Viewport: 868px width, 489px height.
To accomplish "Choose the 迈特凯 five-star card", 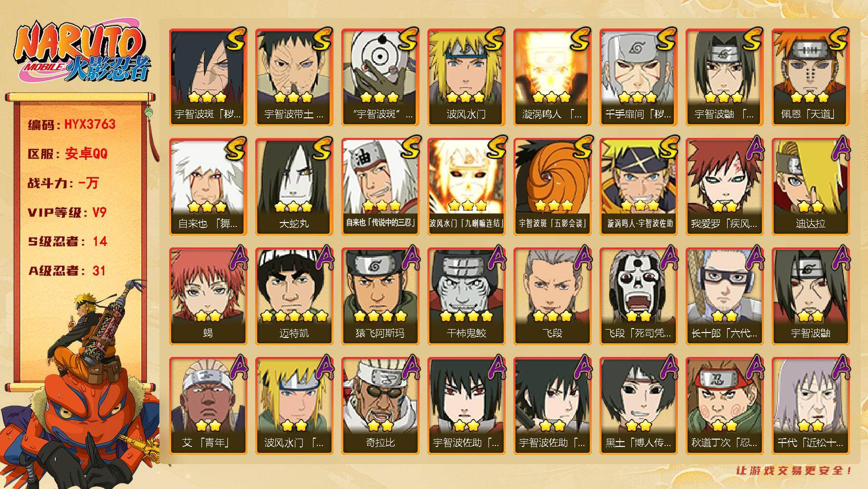I will [x=293, y=296].
